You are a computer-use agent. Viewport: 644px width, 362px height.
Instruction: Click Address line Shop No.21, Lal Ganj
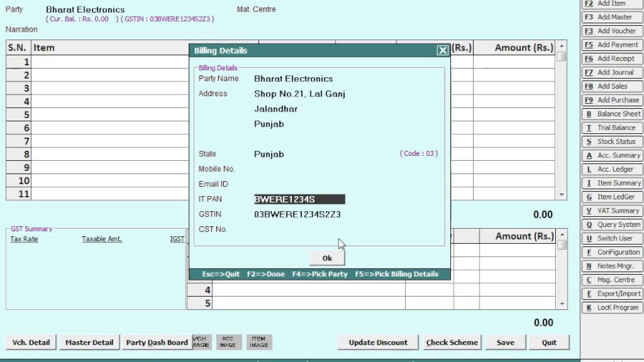pyautogui.click(x=299, y=94)
